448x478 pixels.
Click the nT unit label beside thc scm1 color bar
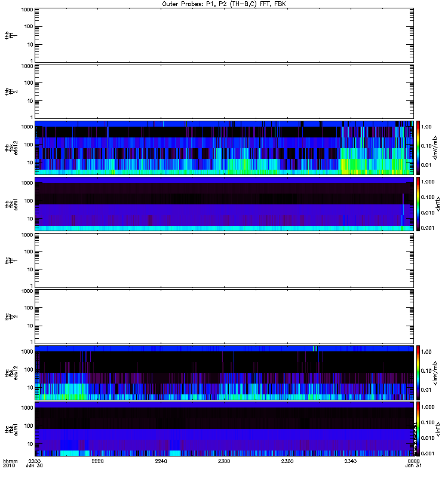point(438,429)
